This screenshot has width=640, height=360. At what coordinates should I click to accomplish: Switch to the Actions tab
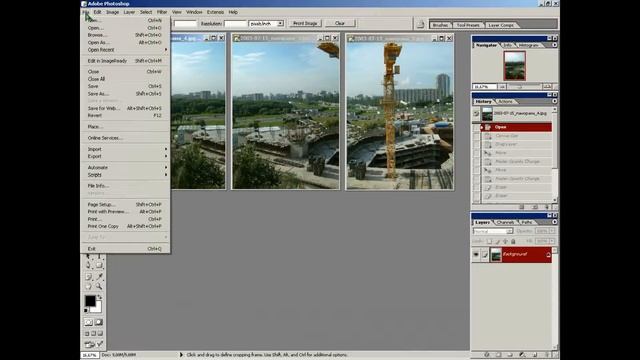click(505, 101)
